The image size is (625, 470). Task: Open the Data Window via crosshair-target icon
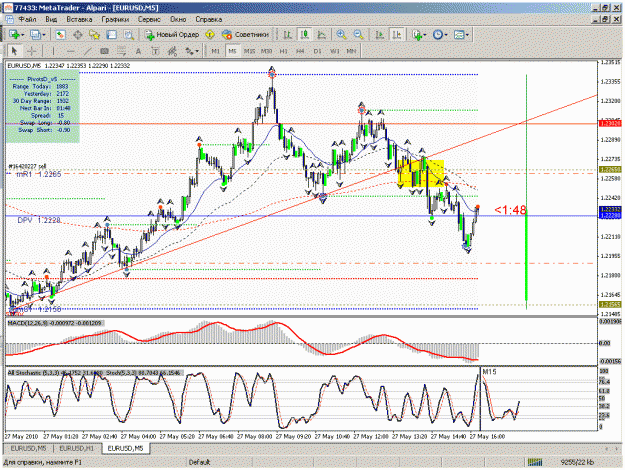(77, 35)
